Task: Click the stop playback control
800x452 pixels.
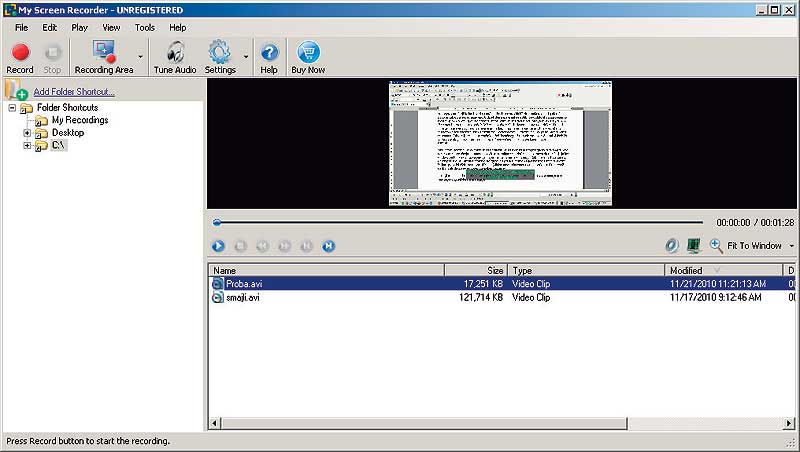Action: [x=240, y=246]
